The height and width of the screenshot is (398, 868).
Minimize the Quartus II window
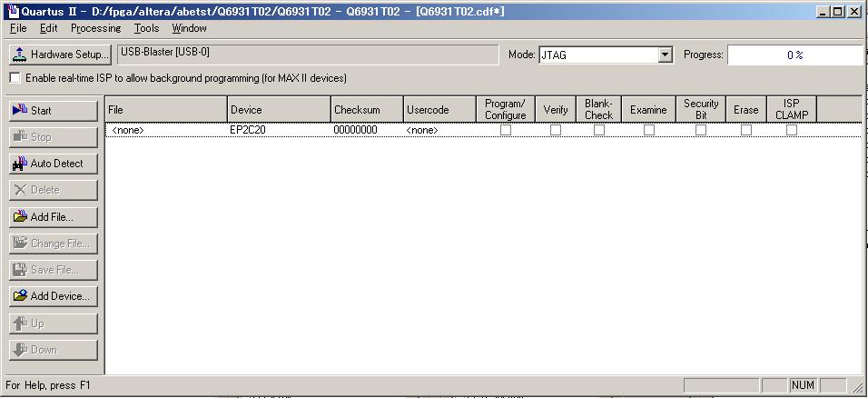click(824, 11)
